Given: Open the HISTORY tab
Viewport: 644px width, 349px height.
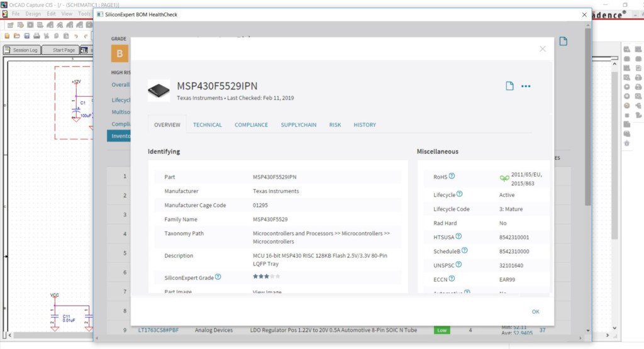Looking at the screenshot, I should (365, 125).
